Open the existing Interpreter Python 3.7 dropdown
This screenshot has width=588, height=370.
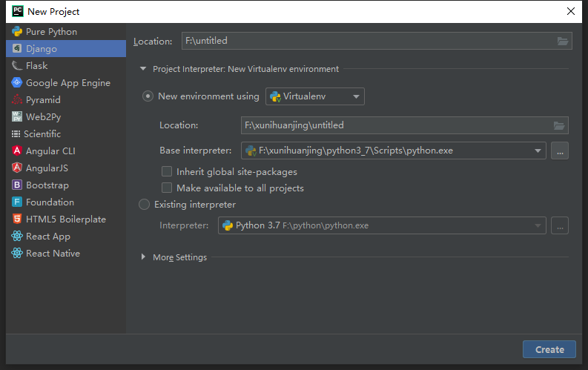pyautogui.click(x=382, y=225)
